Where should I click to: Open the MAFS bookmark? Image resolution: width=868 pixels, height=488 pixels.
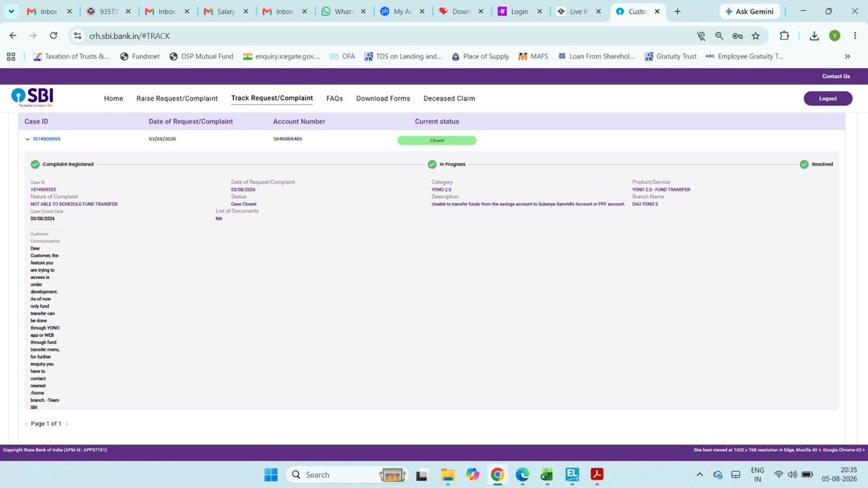[534, 56]
